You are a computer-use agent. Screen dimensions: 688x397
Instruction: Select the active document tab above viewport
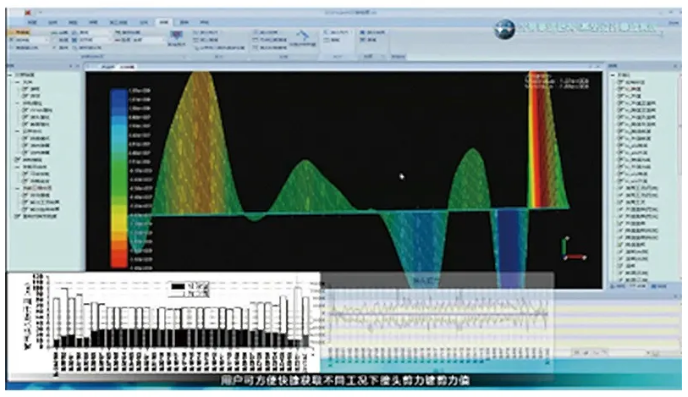(x=127, y=67)
